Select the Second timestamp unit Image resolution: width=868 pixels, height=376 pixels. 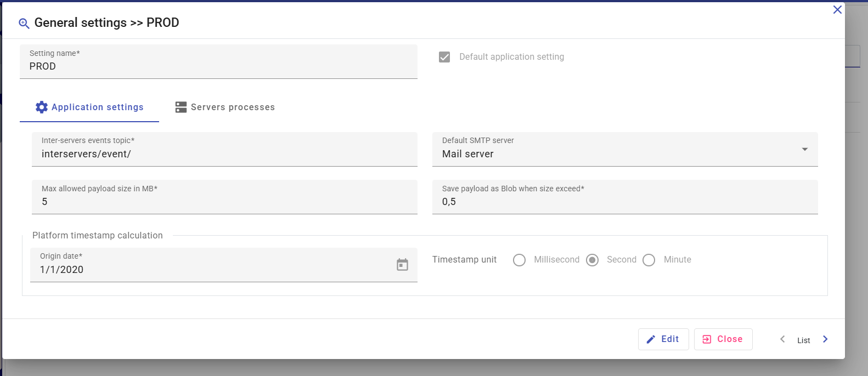pos(592,260)
